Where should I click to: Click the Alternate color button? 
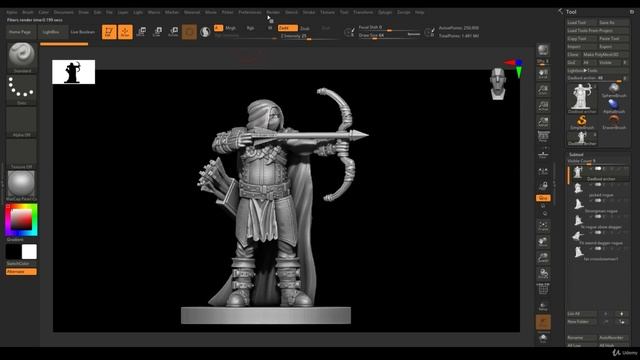pos(21,271)
